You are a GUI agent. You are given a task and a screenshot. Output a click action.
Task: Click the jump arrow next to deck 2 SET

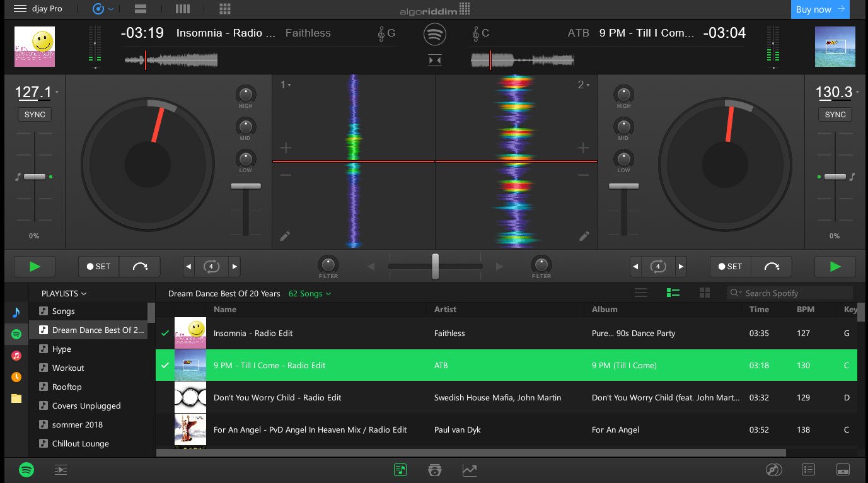(x=771, y=267)
